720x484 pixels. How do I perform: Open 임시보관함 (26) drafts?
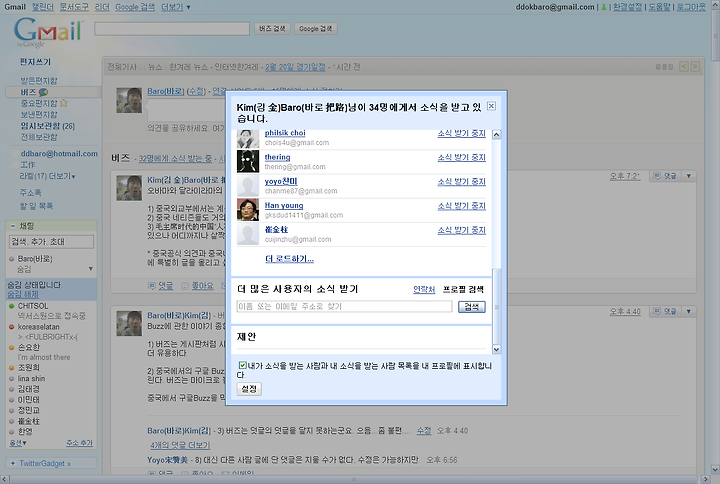tap(47, 126)
